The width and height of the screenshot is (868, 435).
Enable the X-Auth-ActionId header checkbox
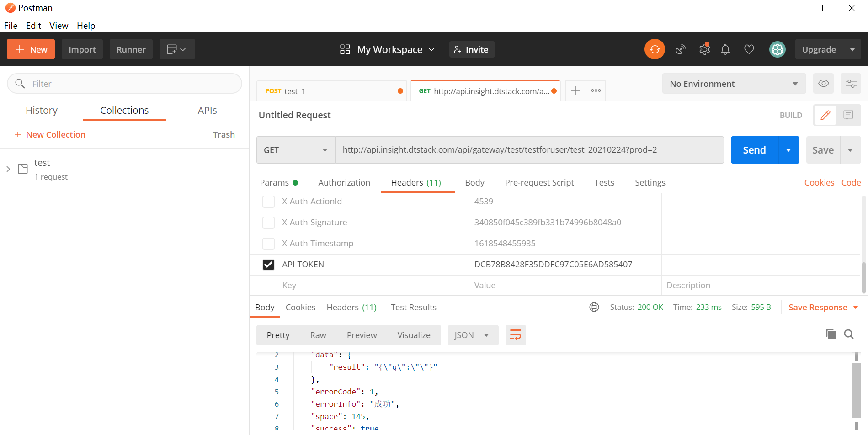point(268,202)
